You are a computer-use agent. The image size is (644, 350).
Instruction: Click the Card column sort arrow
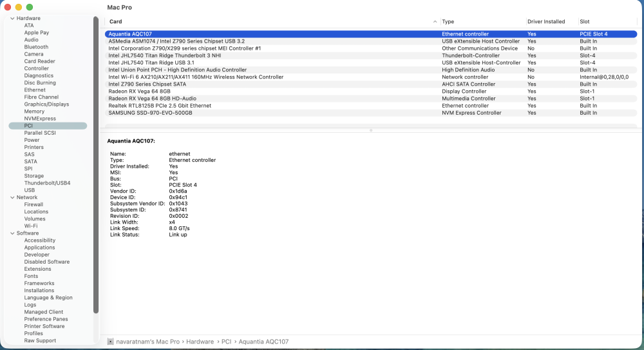[x=435, y=21]
